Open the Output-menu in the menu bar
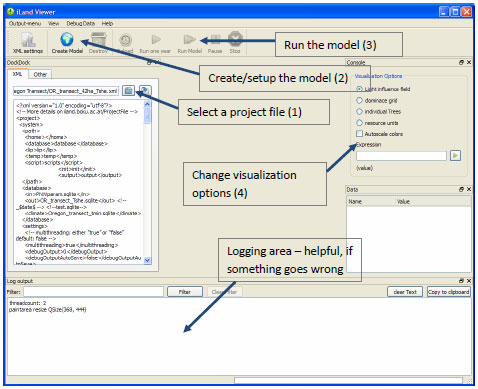Image resolution: width=478 pixels, height=389 pixels. click(25, 23)
